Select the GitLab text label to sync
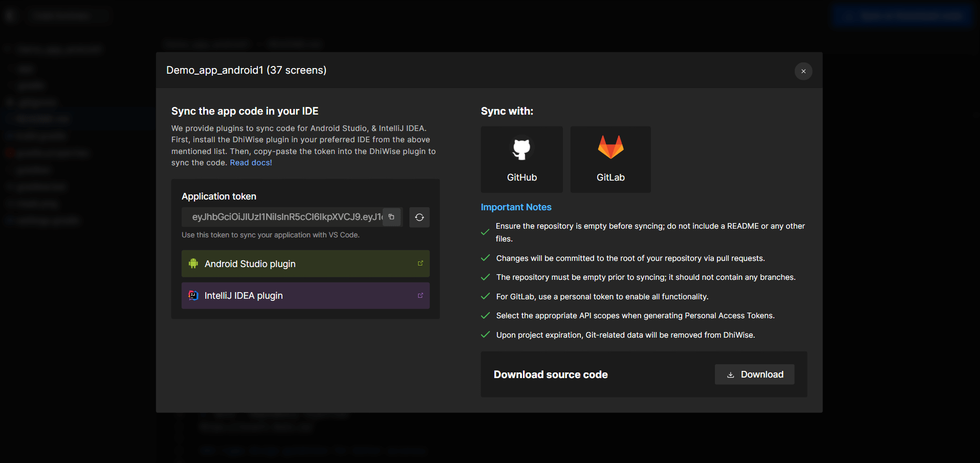 (x=611, y=178)
